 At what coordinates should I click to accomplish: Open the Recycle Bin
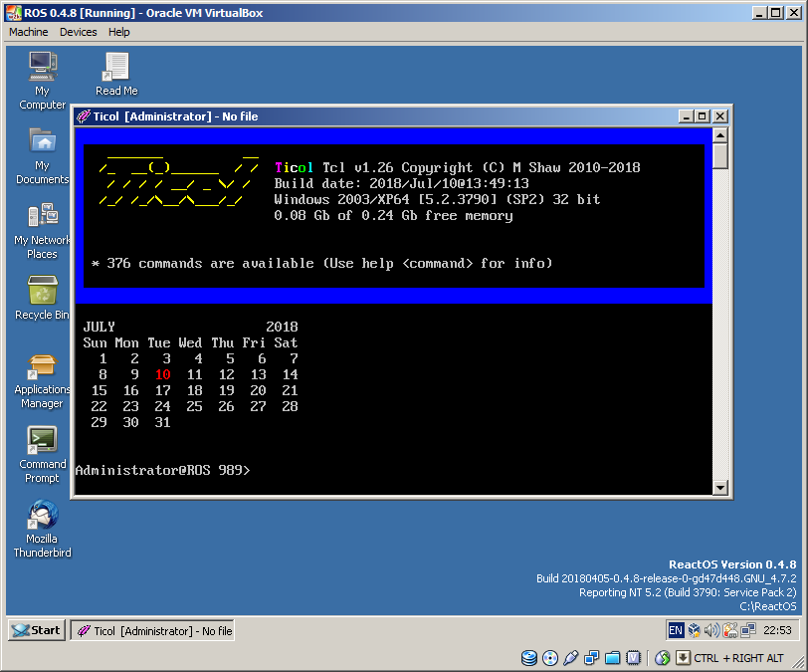[42, 292]
